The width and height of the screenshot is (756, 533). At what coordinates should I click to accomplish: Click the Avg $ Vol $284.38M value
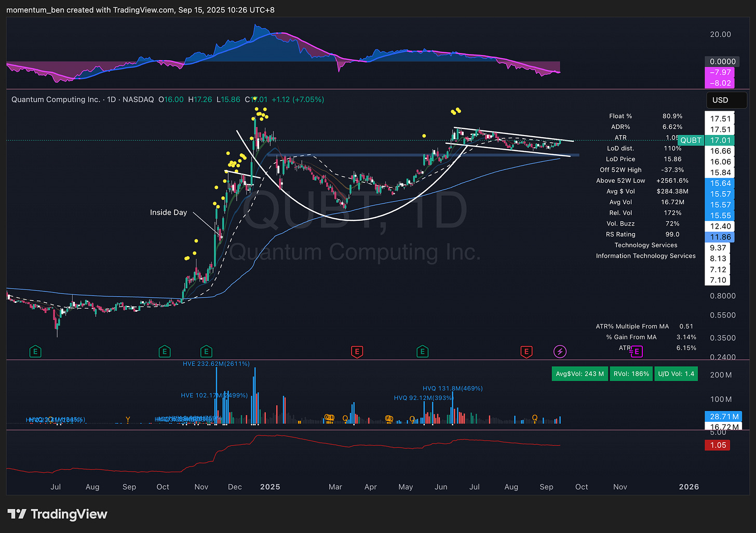point(672,191)
